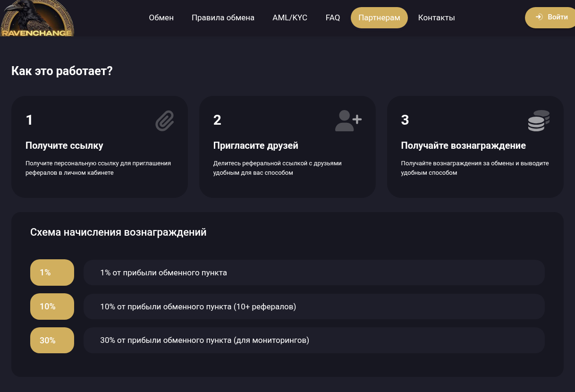Click the 1% от прибыли обменного пункта row
Screen dimensions: 575x392
click(x=314, y=273)
